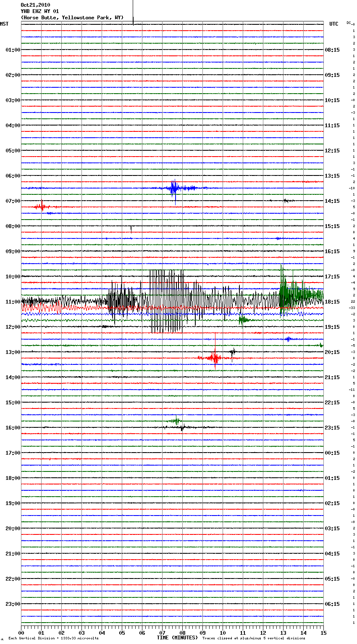Click the 23:15 UTC time label

(x=332, y=428)
